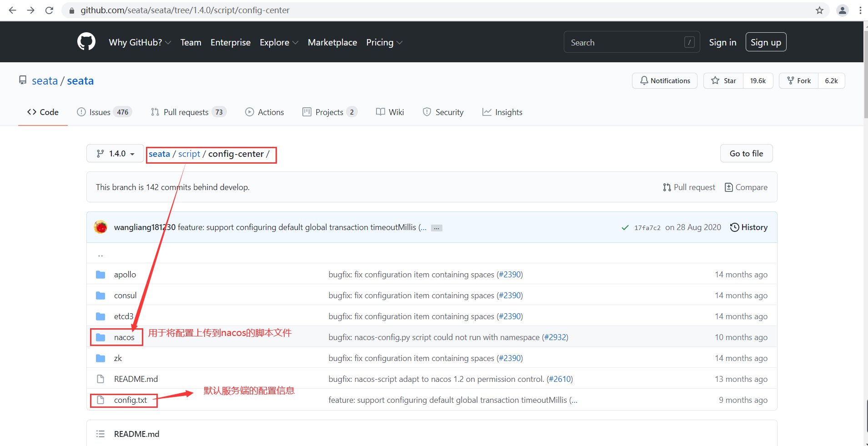Open the etcd3 folder
This screenshot has width=868, height=446.
(x=124, y=316)
